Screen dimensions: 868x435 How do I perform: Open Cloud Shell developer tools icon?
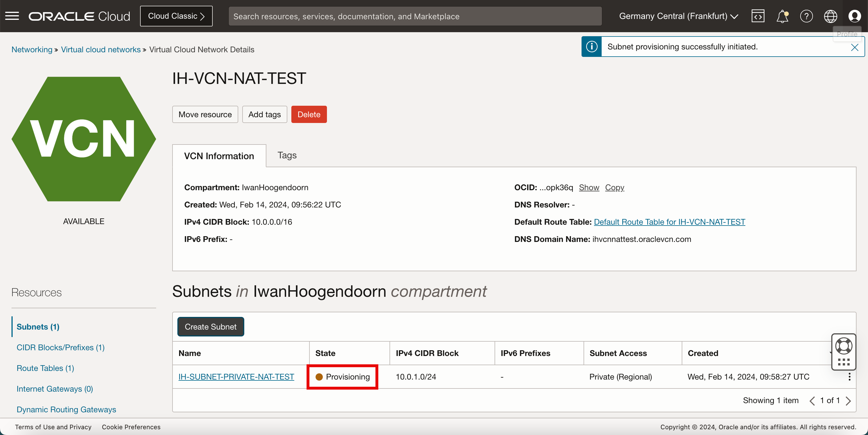757,16
